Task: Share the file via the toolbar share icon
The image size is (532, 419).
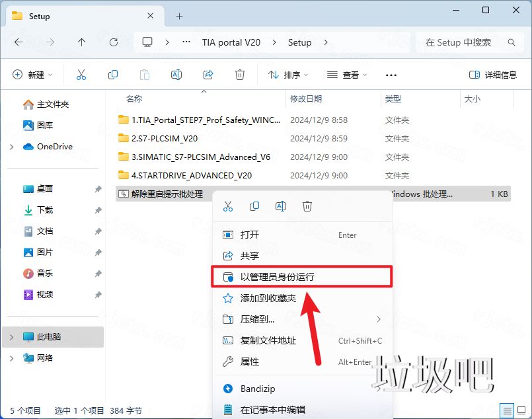Action: (208, 75)
